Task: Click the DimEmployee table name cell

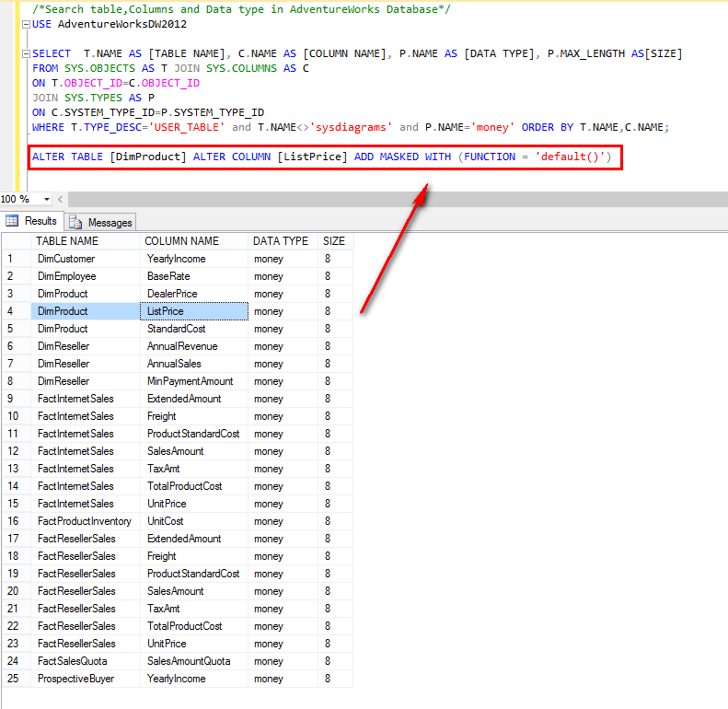Action: [x=86, y=276]
